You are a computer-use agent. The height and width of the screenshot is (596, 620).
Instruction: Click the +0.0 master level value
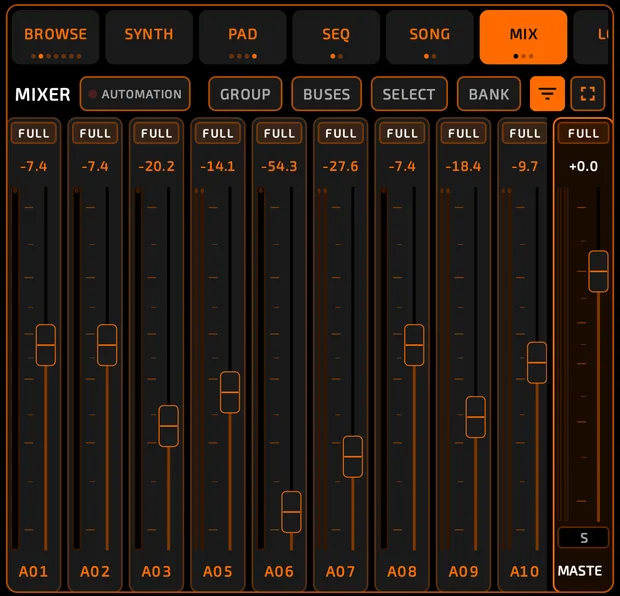click(584, 166)
